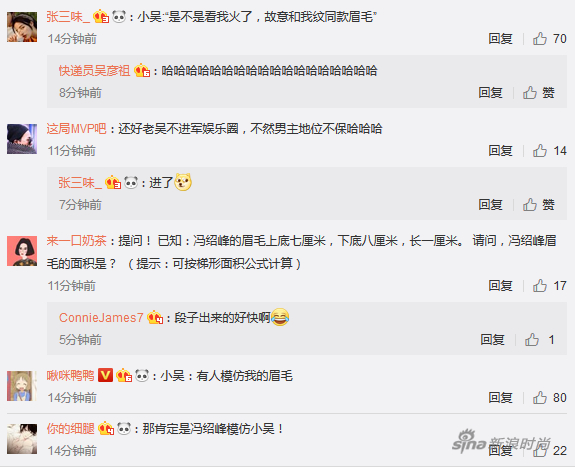Like 这局MVP吧's comment with 14 likes
This screenshot has width=575, height=467.
[540, 150]
